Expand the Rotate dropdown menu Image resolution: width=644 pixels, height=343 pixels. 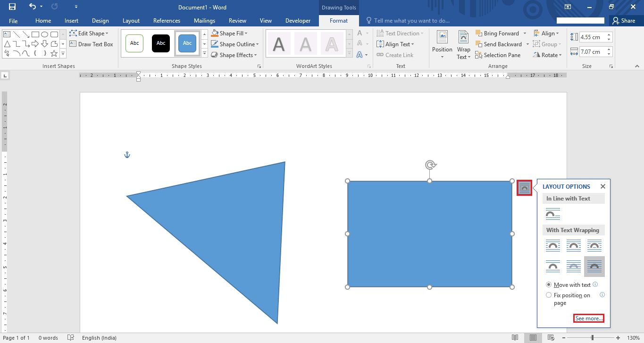548,55
